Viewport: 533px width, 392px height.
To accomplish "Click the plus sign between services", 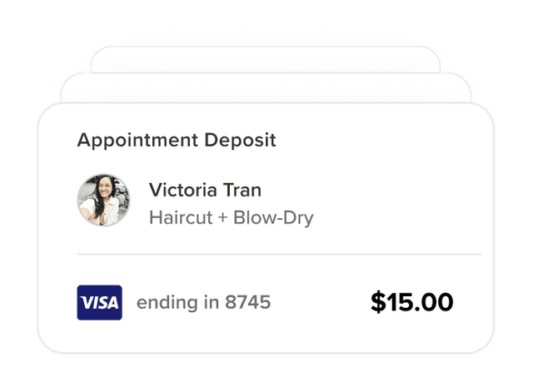I will (223, 218).
